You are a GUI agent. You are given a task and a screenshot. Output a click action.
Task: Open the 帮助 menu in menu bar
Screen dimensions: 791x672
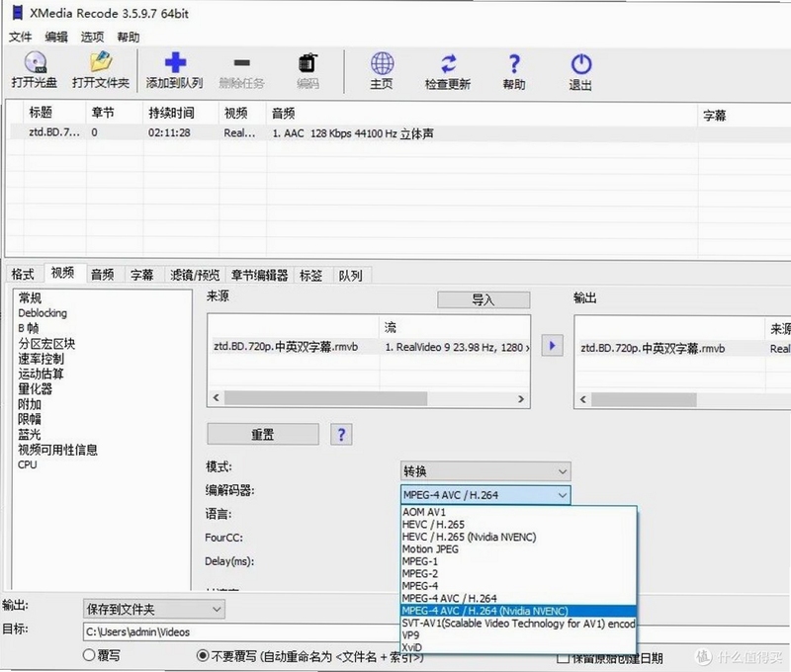point(129,37)
